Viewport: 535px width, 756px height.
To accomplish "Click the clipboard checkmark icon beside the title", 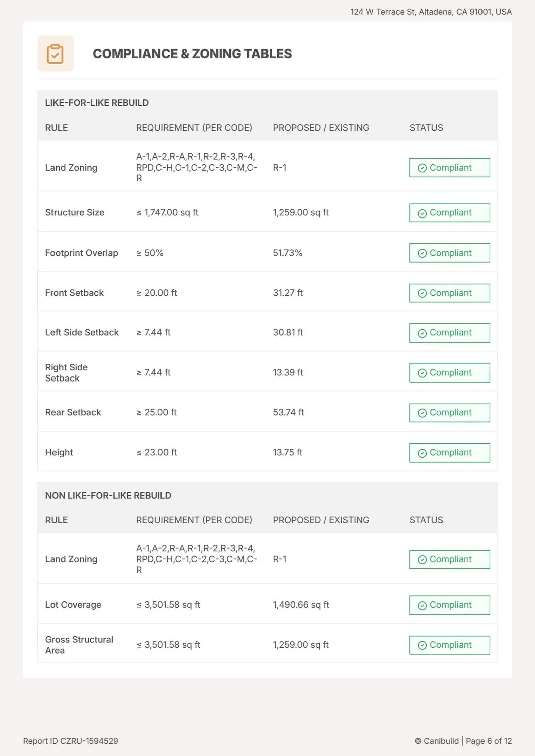I will tap(55, 53).
